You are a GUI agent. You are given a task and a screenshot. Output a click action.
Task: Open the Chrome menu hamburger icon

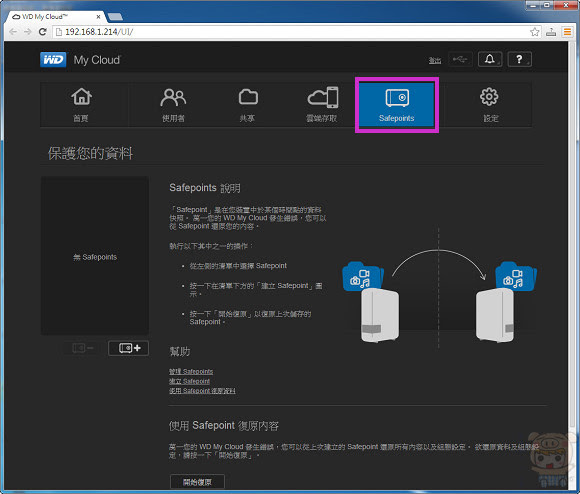point(567,32)
